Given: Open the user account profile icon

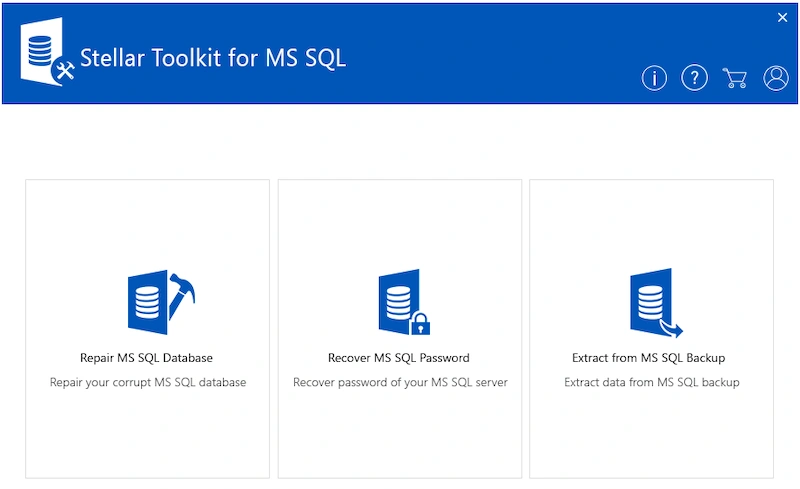Looking at the screenshot, I should point(776,78).
